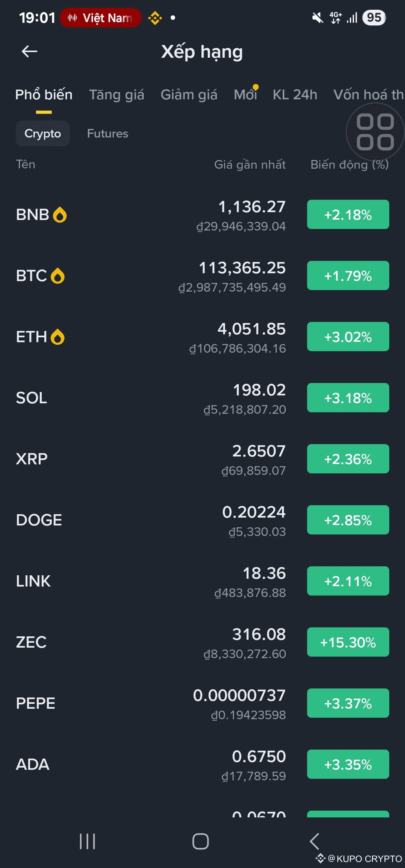Screen dimensions: 405x868
Task: Open the floating four-square grid button
Action: 375,132
